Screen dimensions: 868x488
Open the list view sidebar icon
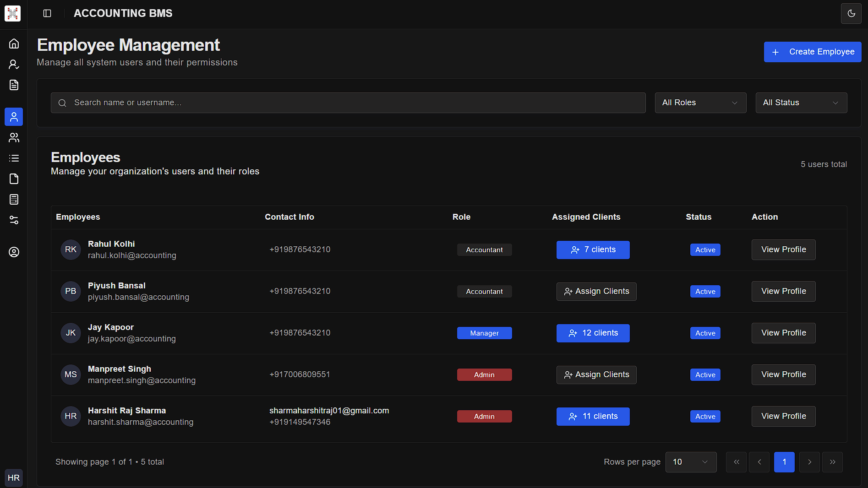pos(13,158)
